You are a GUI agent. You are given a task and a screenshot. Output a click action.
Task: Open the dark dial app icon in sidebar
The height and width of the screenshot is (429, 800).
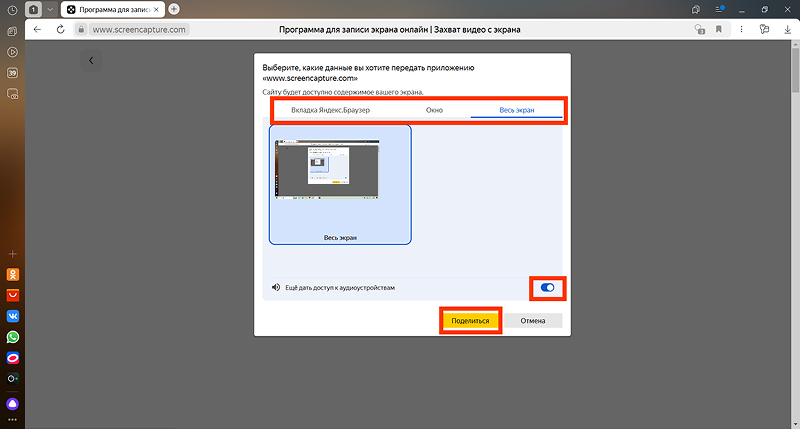point(13,378)
